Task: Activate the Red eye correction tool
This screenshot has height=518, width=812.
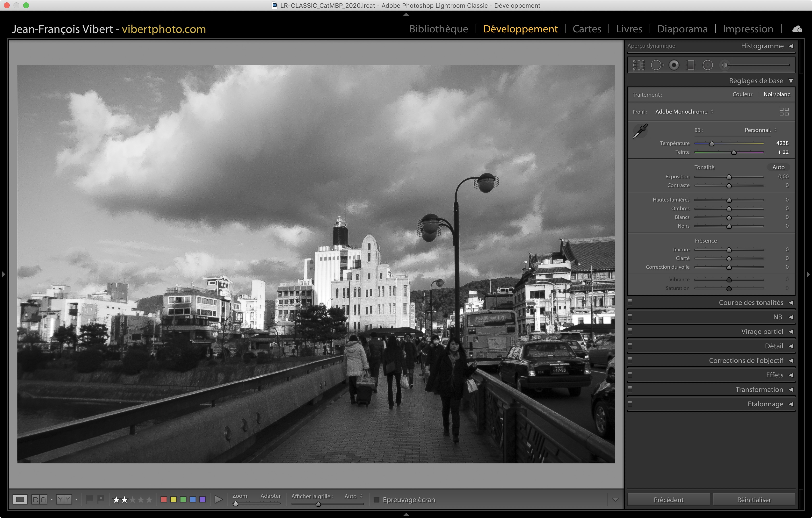Action: coord(674,65)
